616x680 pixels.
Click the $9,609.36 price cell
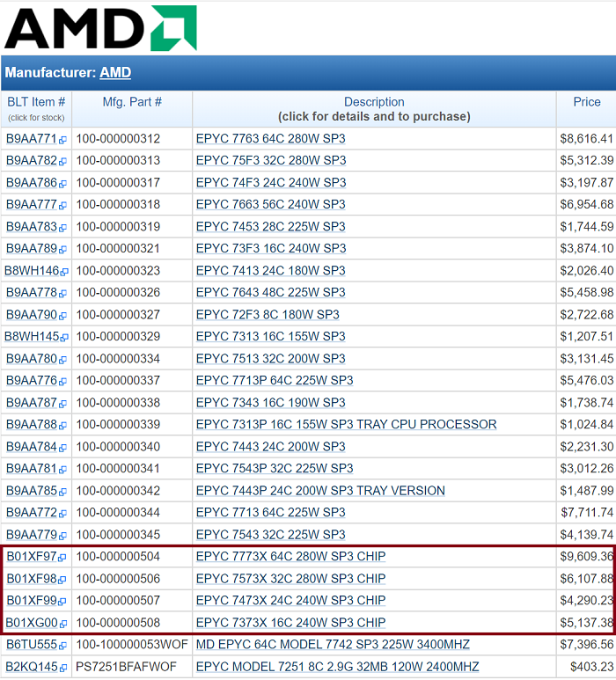(586, 556)
